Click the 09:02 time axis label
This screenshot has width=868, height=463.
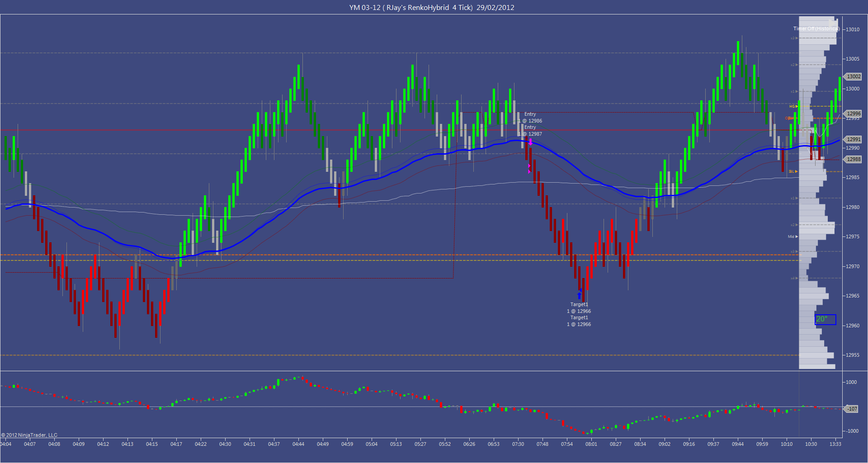665,444
